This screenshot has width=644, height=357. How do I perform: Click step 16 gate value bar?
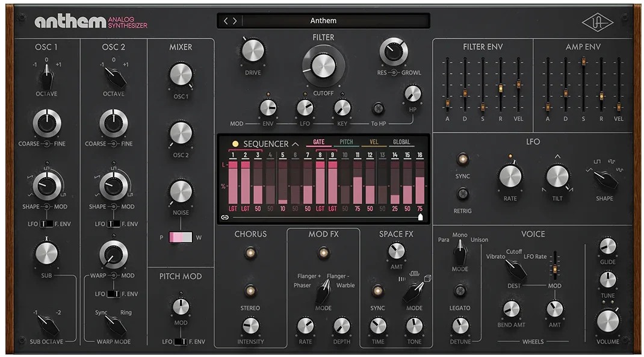pyautogui.click(x=420, y=182)
